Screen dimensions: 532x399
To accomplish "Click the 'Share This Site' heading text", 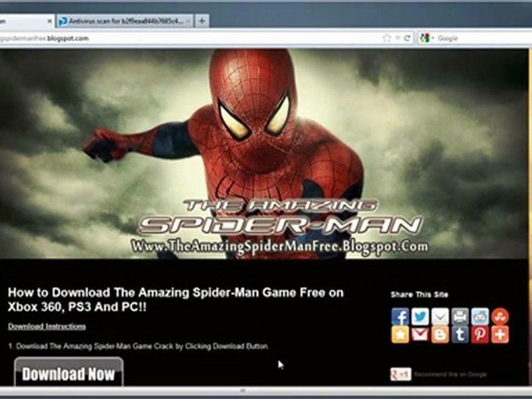I will point(420,294).
